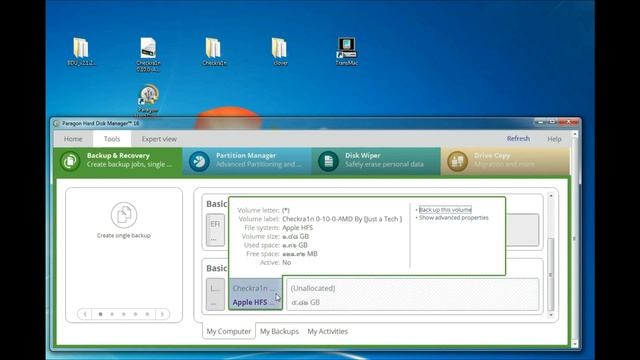Select the fifth carousel page dot
This screenshot has height=360, width=640.
[x=147, y=314]
